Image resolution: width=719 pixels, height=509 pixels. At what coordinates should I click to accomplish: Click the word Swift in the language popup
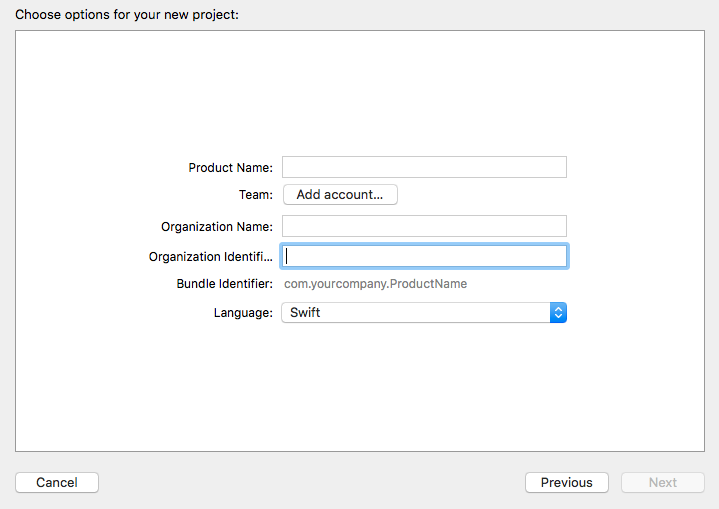pos(305,312)
